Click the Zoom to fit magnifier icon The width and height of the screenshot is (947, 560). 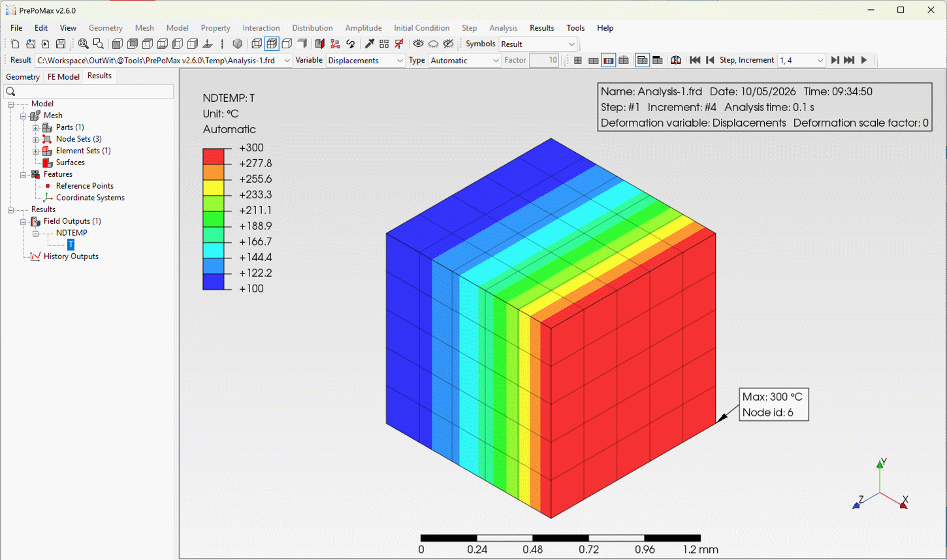(x=84, y=44)
